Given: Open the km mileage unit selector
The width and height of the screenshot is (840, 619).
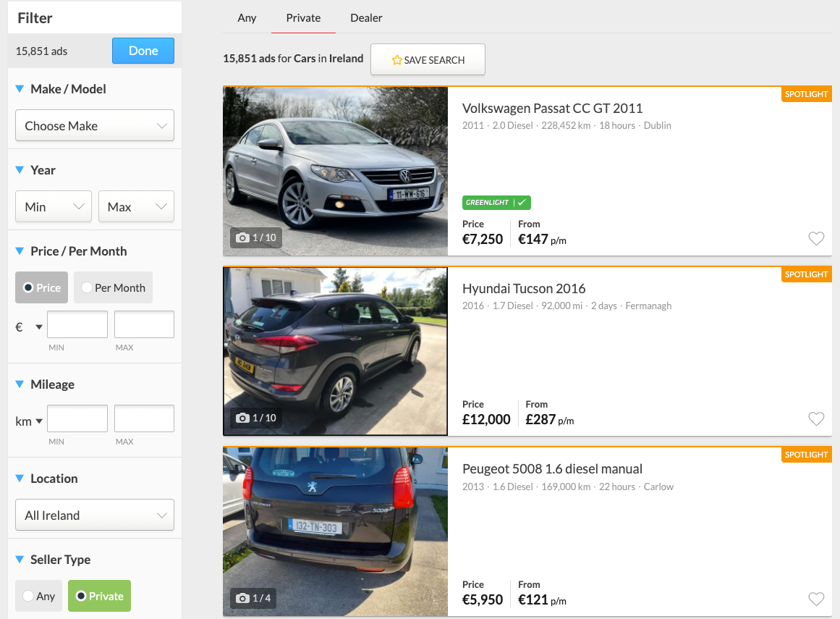Looking at the screenshot, I should click(x=29, y=421).
